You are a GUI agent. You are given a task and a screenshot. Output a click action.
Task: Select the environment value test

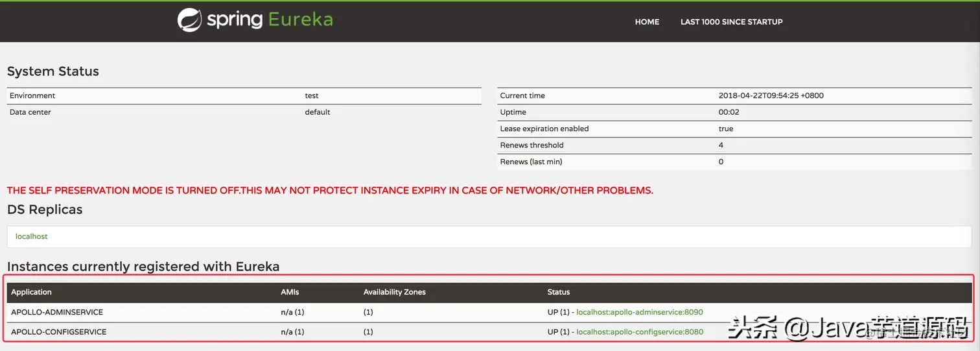312,95
